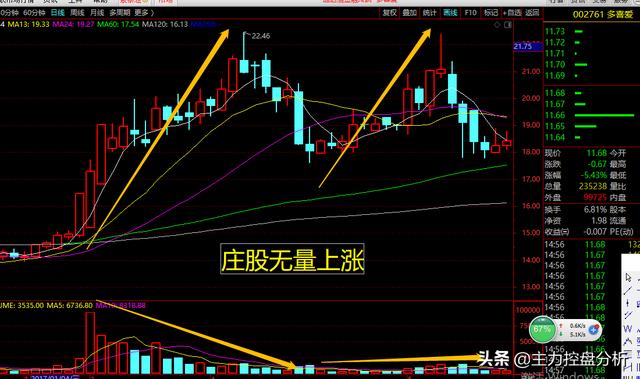Image resolution: width=640 pixels, height=379 pixels.
Task: Select the parallel lines drawing tool
Action: point(628,315)
